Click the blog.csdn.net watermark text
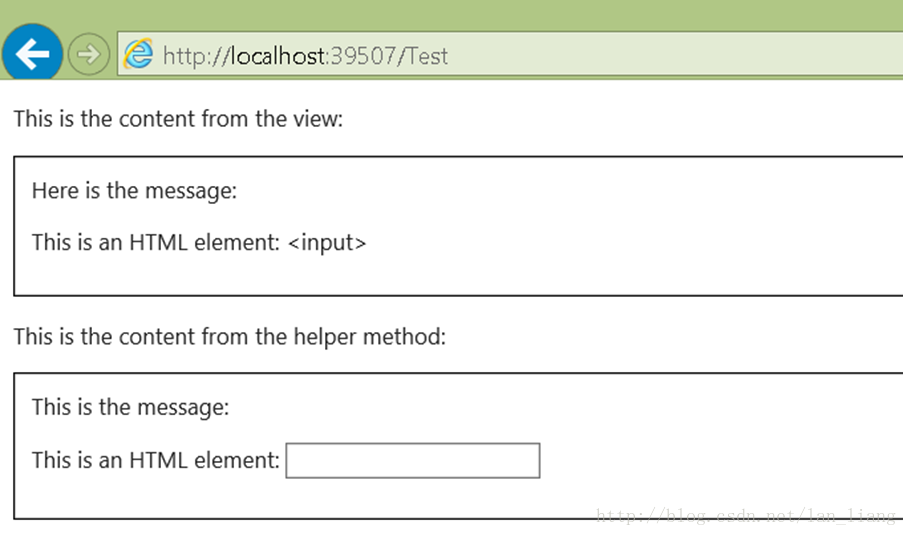This screenshot has height=536, width=908. point(746,515)
